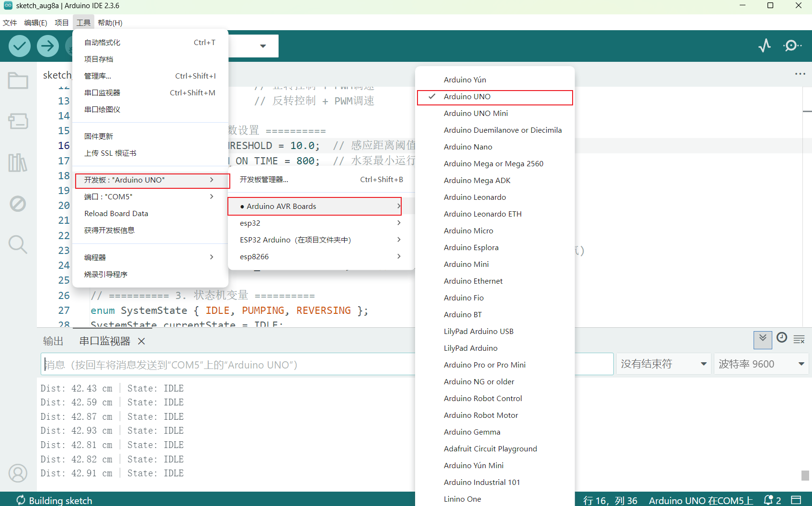Select the checked Arduino UNO board
This screenshot has width=812, height=506.
tap(495, 97)
